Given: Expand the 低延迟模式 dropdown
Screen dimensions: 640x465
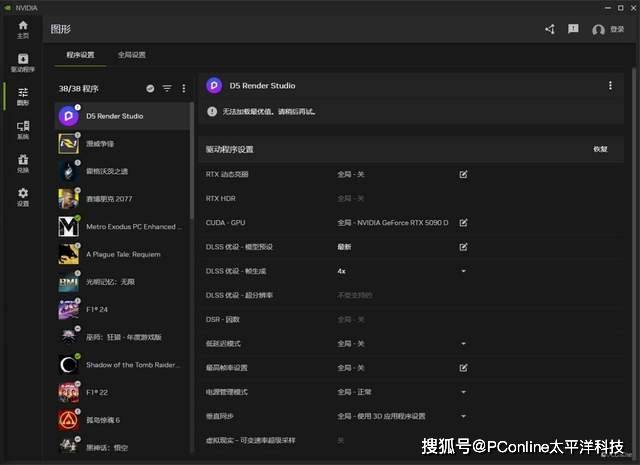Looking at the screenshot, I should point(463,343).
